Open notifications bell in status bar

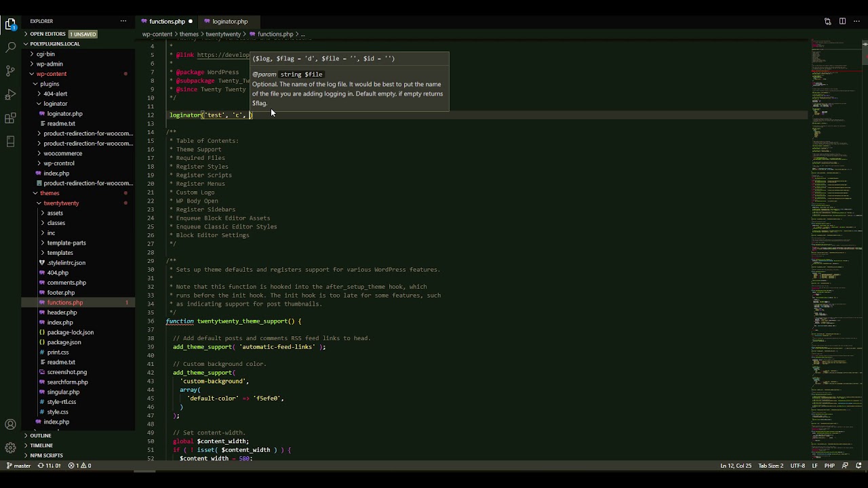tap(859, 466)
